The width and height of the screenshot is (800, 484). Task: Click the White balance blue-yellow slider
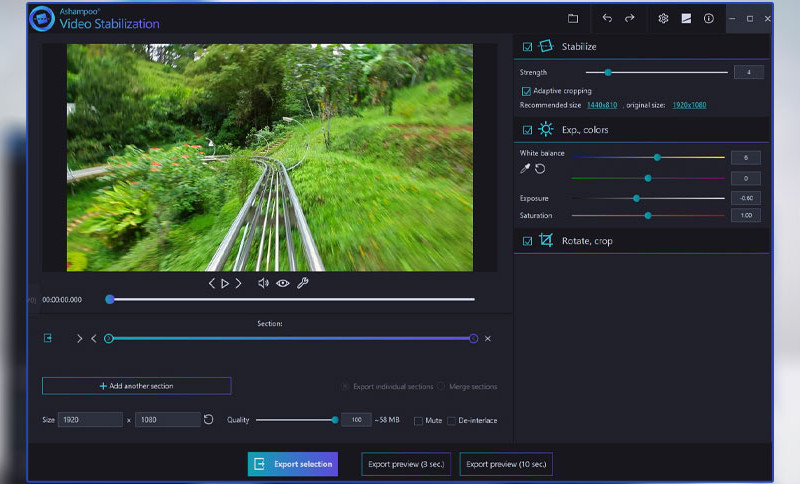pyautogui.click(x=648, y=158)
